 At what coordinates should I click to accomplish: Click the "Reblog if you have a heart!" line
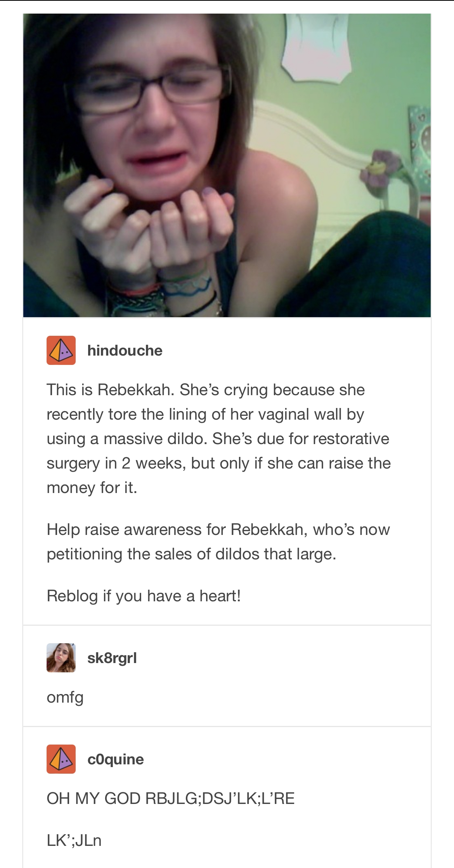[x=144, y=596]
